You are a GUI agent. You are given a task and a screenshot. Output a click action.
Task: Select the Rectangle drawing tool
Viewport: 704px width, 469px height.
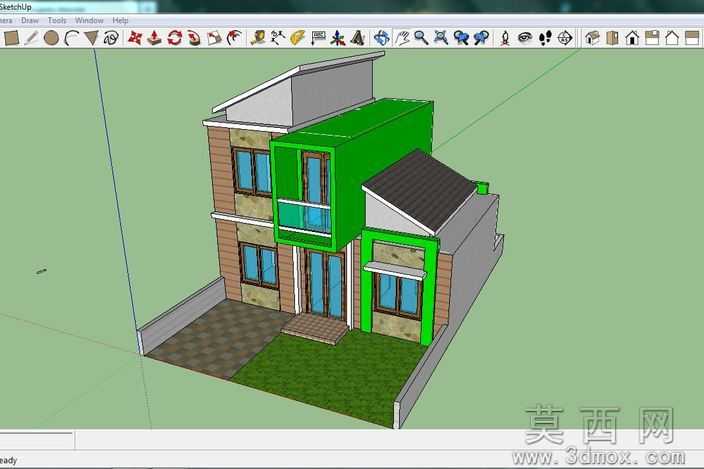tap(11, 38)
